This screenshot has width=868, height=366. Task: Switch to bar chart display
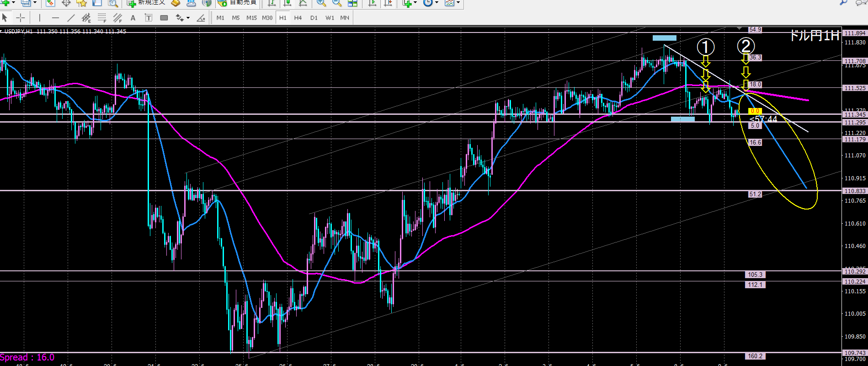pos(272,3)
